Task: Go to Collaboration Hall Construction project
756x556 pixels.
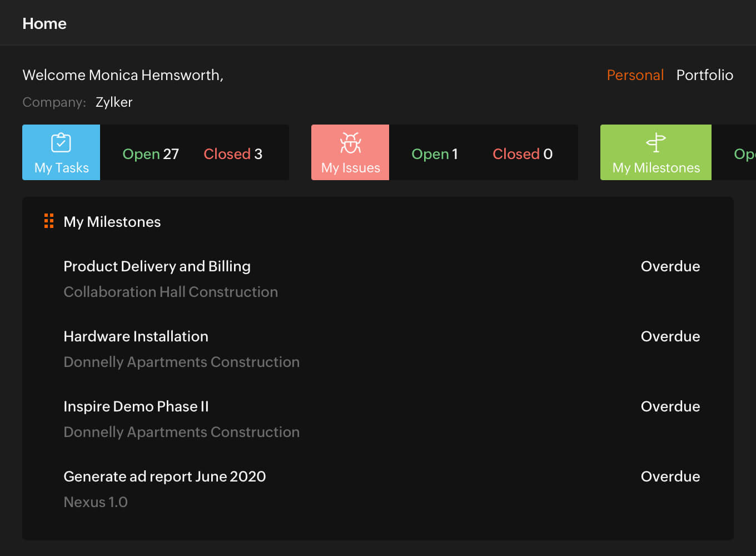Action: pyautogui.click(x=171, y=292)
